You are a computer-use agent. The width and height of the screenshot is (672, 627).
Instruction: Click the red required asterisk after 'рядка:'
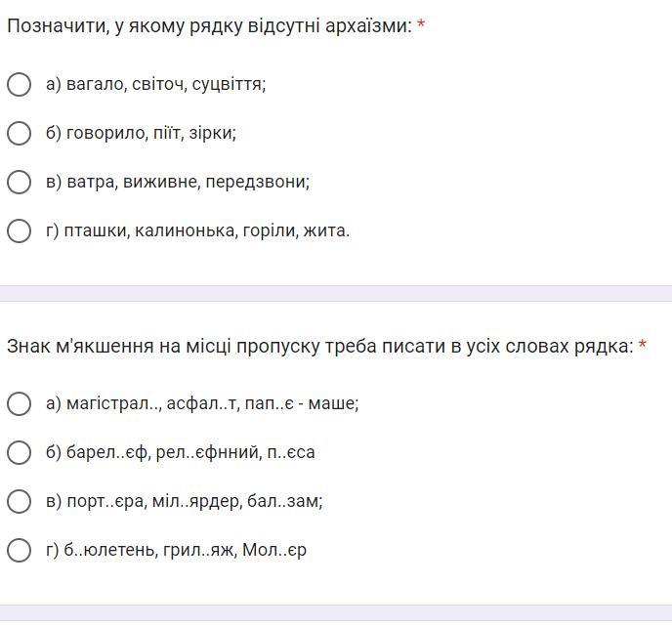pyautogui.click(x=642, y=344)
